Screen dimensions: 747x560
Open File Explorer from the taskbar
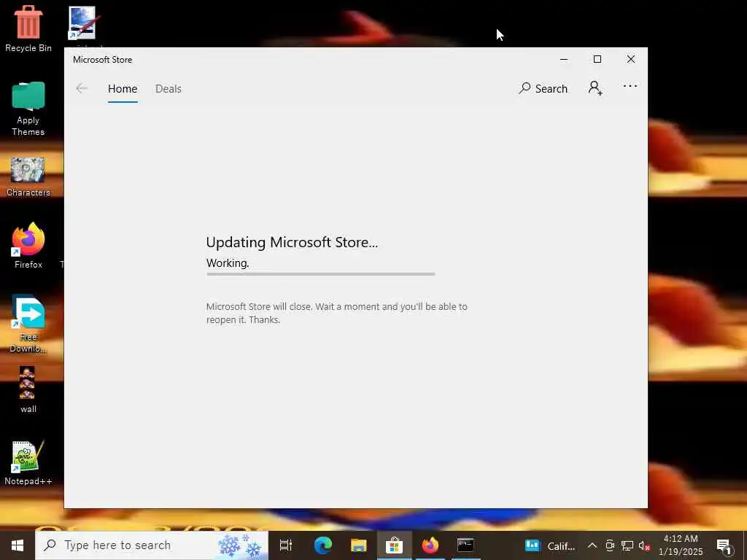(358, 545)
